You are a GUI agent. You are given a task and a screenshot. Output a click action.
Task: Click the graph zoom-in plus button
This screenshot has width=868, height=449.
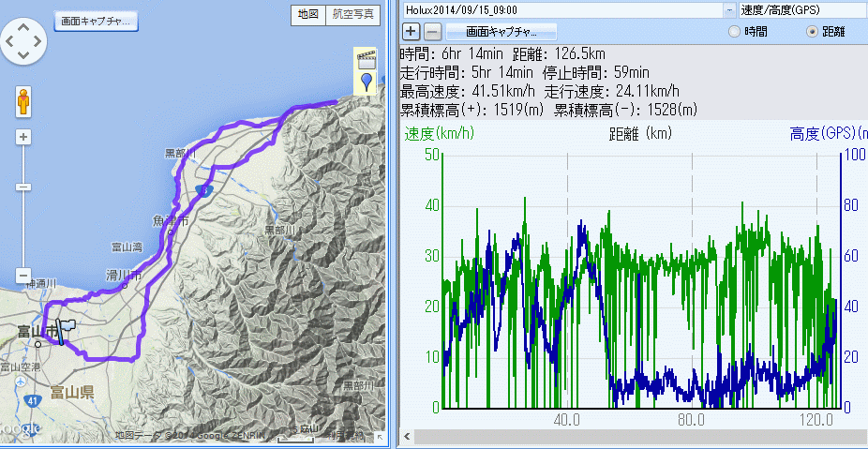click(411, 31)
